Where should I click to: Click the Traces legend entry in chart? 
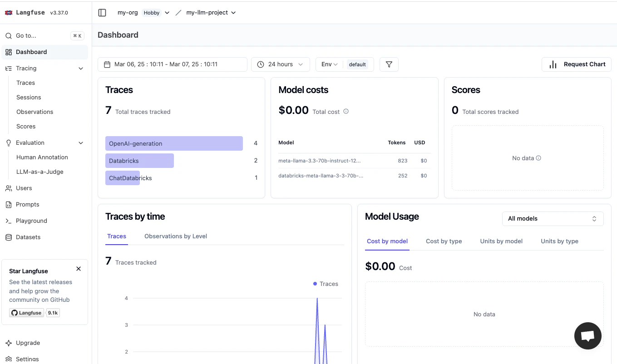click(x=326, y=284)
